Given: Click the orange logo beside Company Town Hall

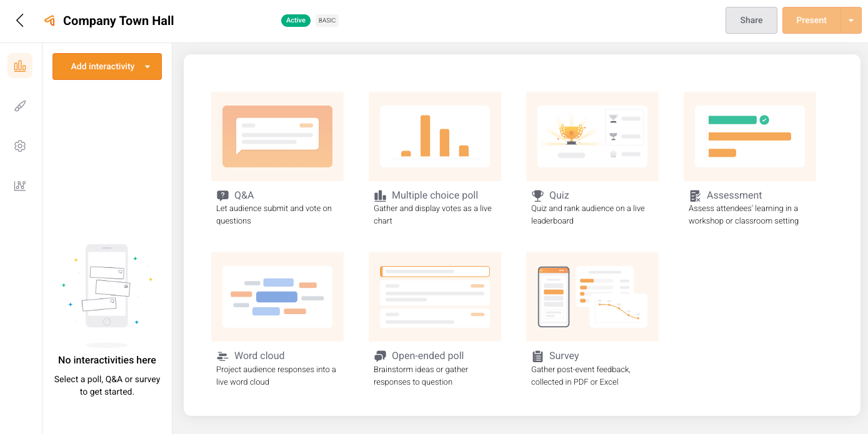Looking at the screenshot, I should point(50,21).
